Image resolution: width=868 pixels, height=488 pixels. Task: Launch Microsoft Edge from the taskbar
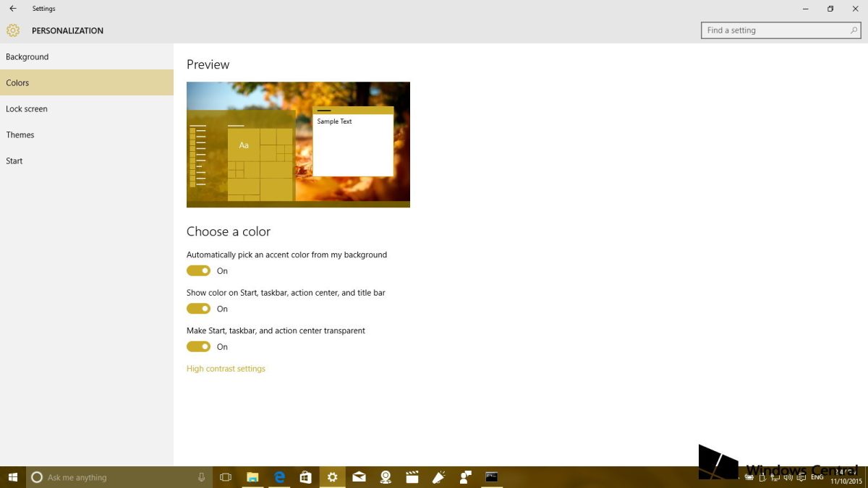coord(279,477)
